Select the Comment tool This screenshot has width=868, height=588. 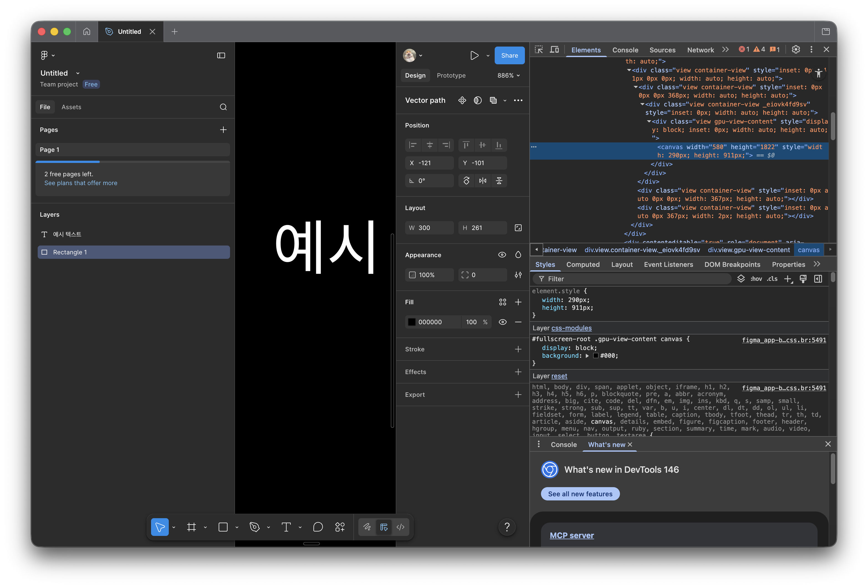(x=318, y=527)
